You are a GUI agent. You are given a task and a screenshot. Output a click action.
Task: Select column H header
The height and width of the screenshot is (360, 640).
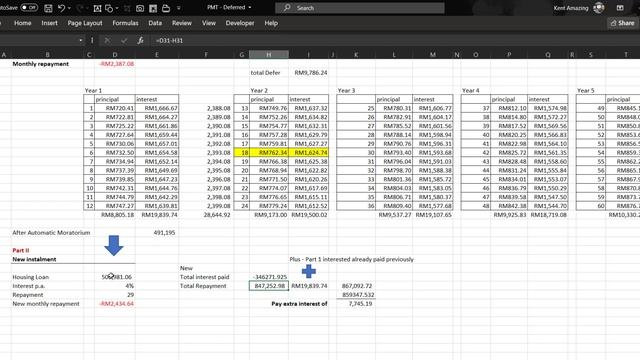(269, 54)
